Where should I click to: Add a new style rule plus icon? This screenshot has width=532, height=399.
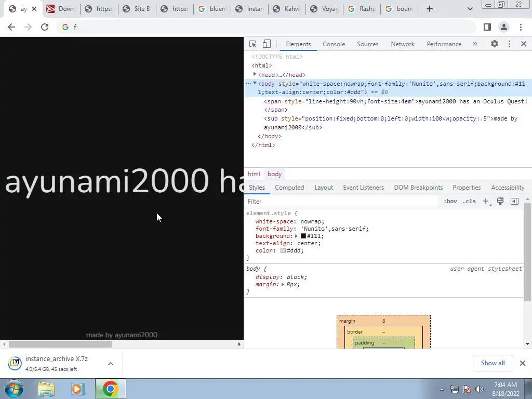pyautogui.click(x=486, y=202)
